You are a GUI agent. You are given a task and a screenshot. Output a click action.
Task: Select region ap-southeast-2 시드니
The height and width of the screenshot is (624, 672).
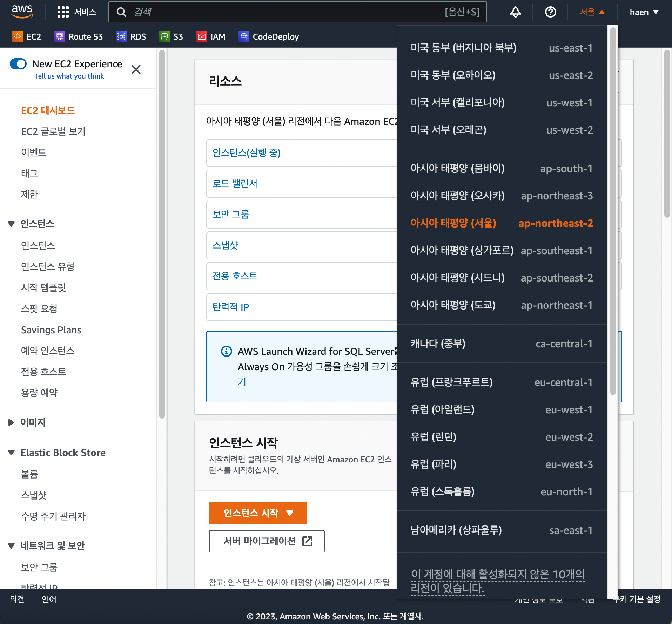click(x=502, y=278)
